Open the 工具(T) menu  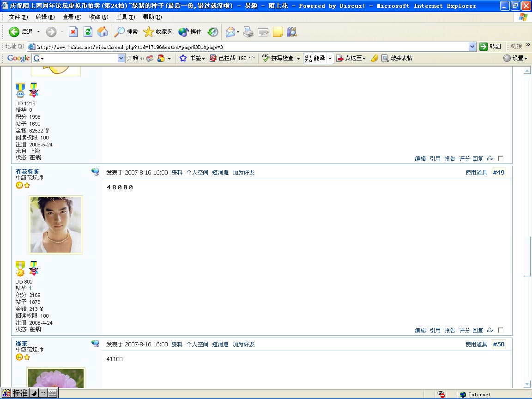pos(126,17)
